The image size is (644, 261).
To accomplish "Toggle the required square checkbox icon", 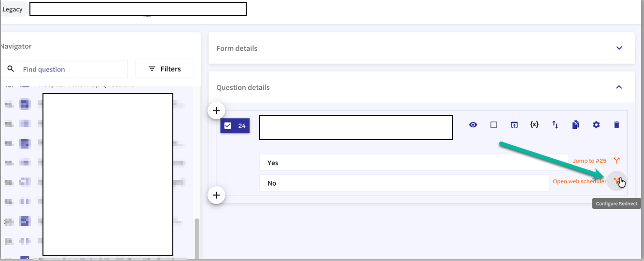I will point(493,125).
